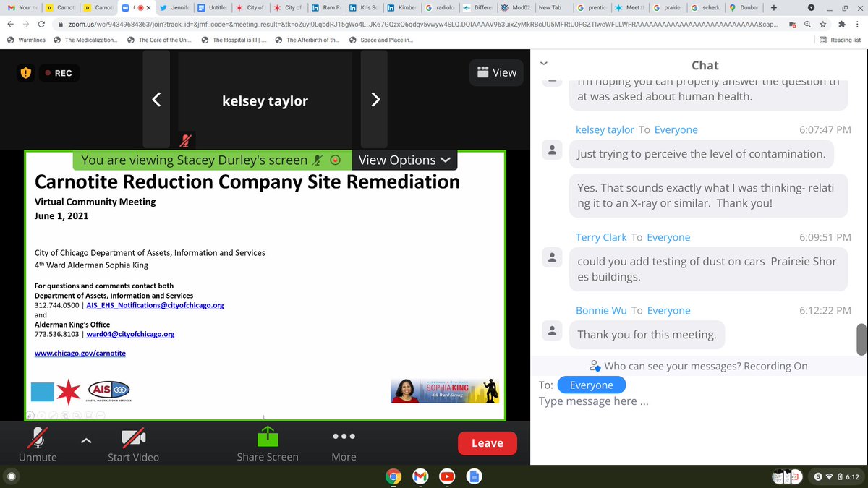This screenshot has width=868, height=488.
Task: Click the green Share Screen icon
Action: [x=268, y=437]
